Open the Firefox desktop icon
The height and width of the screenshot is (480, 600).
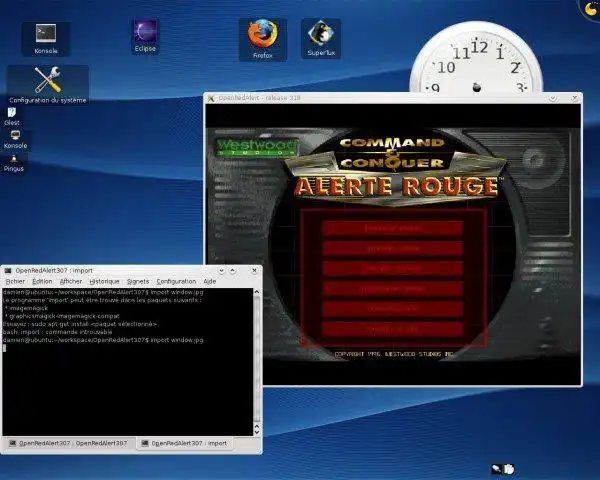(262, 39)
